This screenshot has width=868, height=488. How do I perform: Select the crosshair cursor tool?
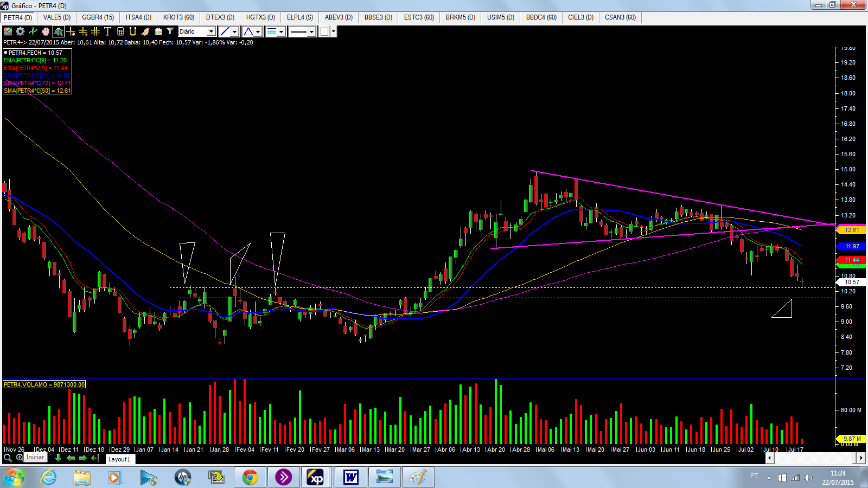(71, 31)
